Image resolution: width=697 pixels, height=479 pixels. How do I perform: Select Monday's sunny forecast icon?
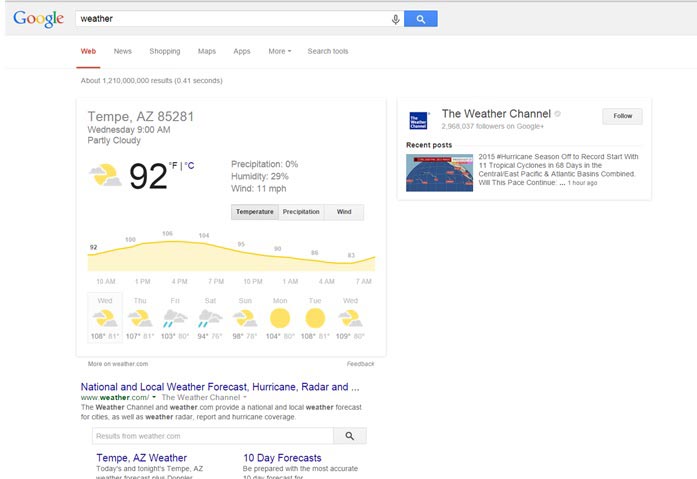click(x=280, y=318)
